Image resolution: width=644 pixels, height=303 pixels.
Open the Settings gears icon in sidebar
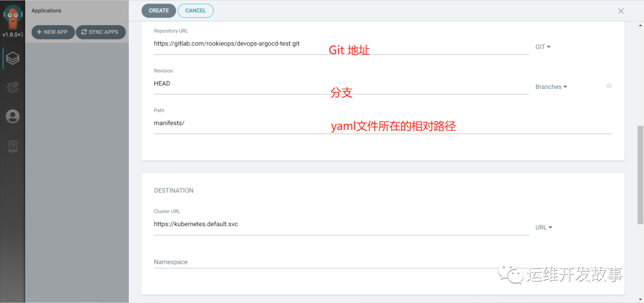[x=13, y=87]
